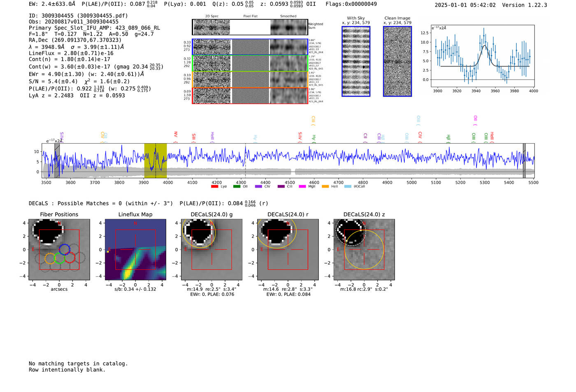Select the Clean Image cutout
This screenshot has width=576, height=392.
click(x=397, y=61)
